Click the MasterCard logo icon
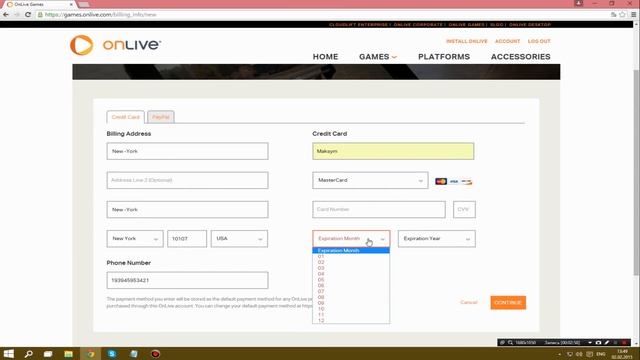640x360 pixels. (441, 181)
